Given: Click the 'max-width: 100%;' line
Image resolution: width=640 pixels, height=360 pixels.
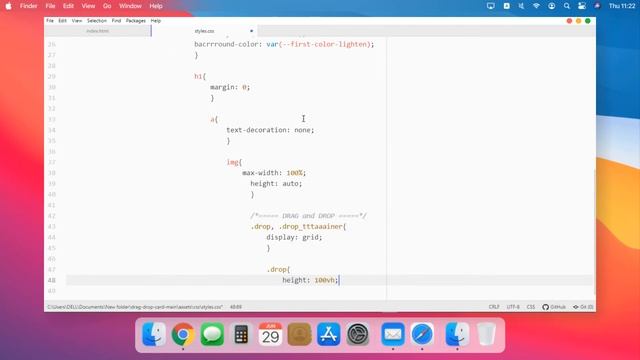Looking at the screenshot, I should pyautogui.click(x=274, y=173).
